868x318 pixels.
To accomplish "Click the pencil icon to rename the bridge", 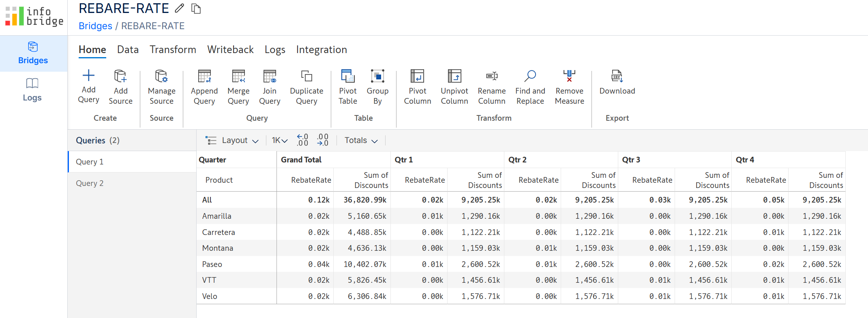I will pos(179,8).
